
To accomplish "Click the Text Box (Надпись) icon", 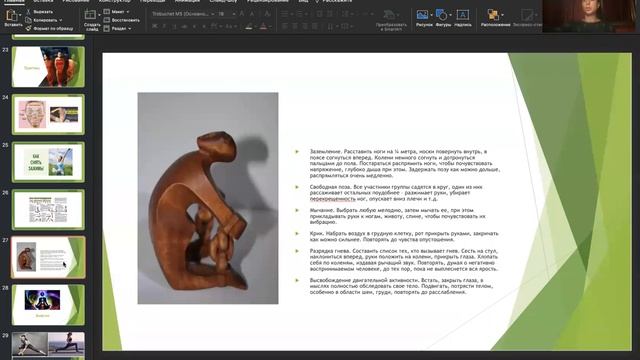I will 462,15.
